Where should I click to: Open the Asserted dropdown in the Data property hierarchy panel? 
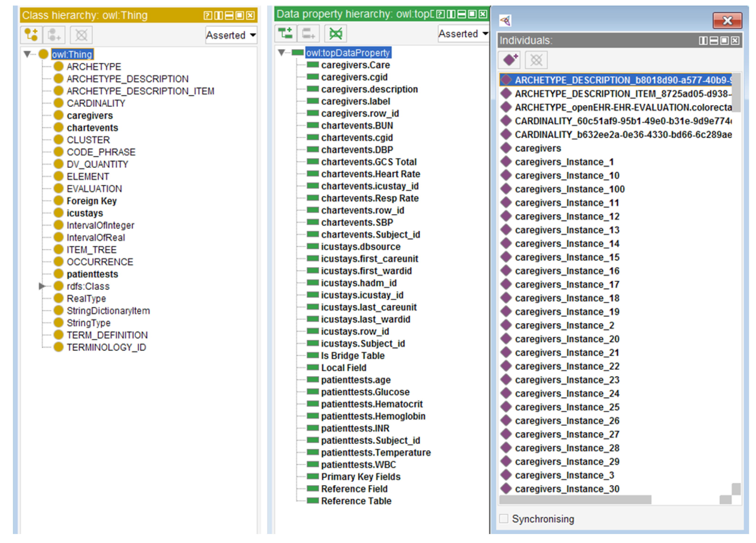click(463, 34)
